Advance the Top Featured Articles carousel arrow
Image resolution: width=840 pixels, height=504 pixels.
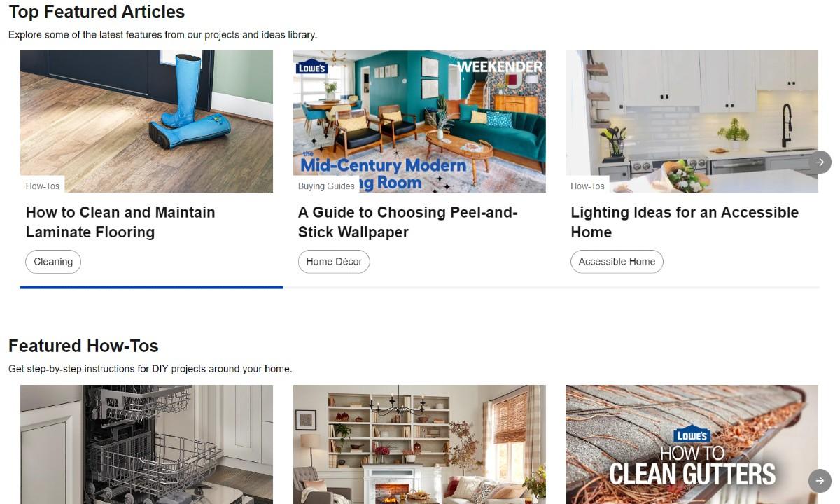pos(820,162)
